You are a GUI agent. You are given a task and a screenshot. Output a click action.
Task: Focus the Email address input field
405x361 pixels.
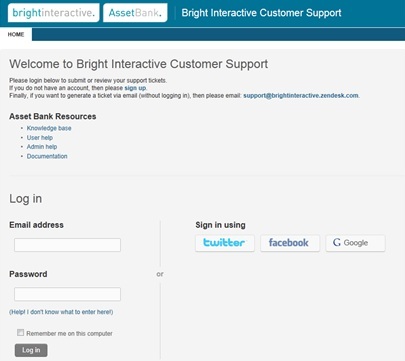67,245
